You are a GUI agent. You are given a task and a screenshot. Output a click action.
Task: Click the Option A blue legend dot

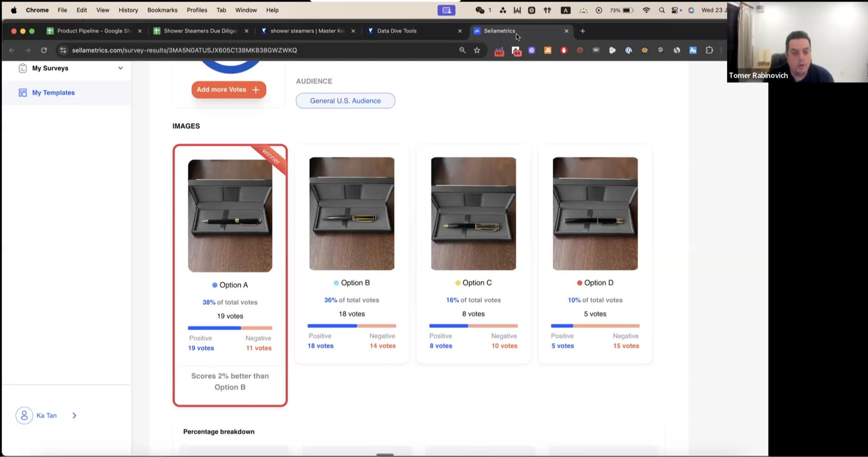pos(215,285)
